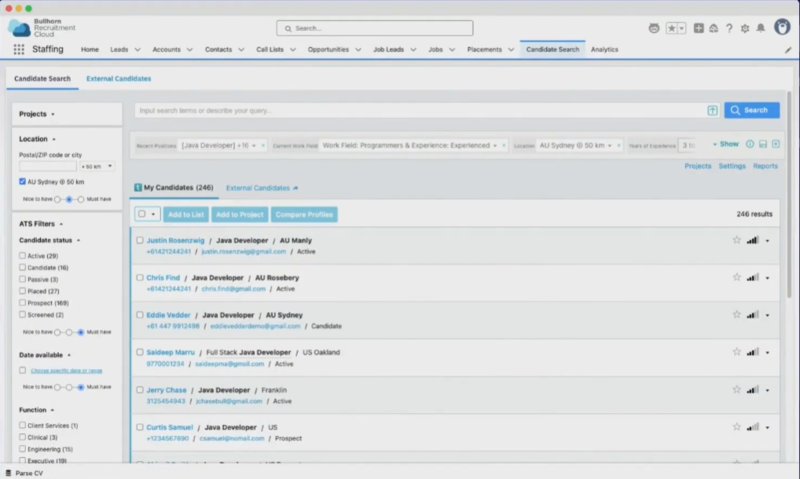Click the pencil edit icon in navigation bar
This screenshot has height=479, width=800.
(787, 49)
